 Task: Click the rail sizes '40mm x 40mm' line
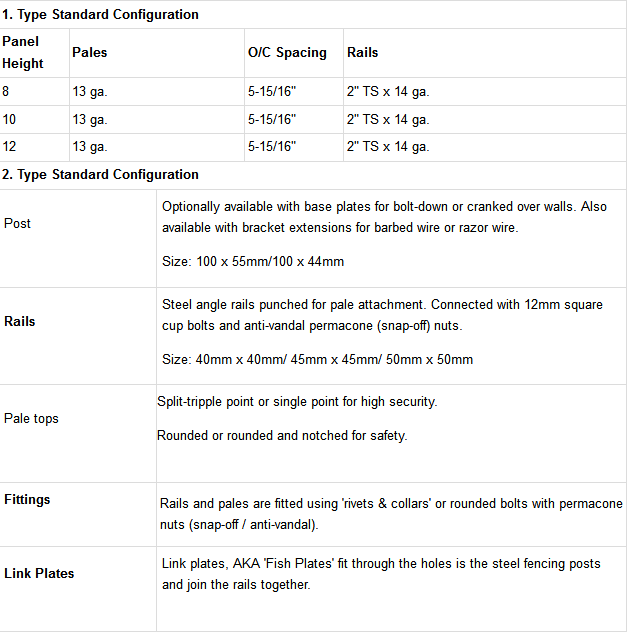(317, 359)
